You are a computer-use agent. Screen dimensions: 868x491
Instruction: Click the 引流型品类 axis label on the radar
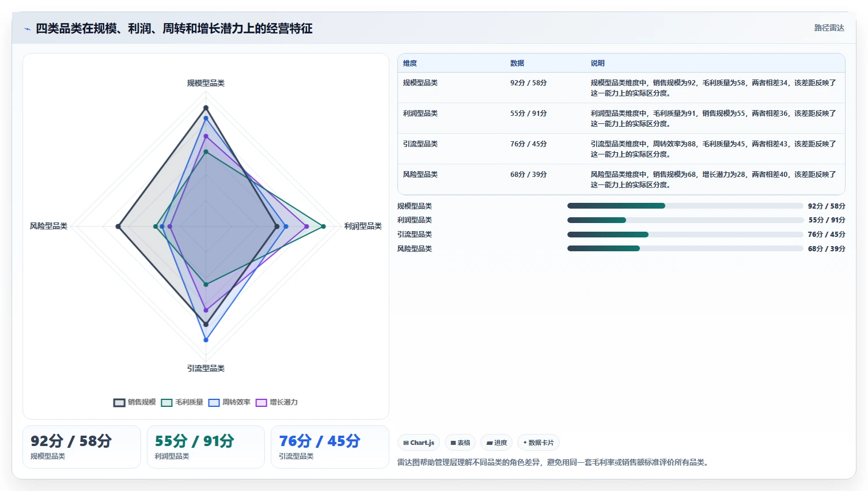click(206, 368)
